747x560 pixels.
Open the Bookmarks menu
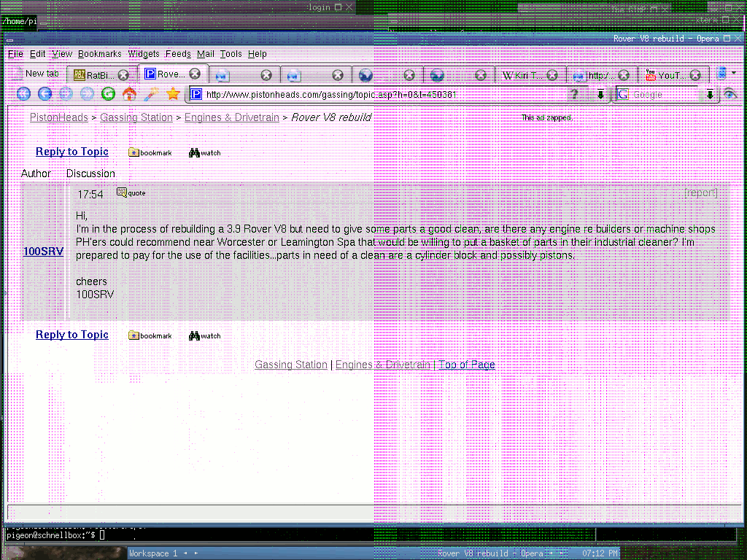pyautogui.click(x=99, y=54)
